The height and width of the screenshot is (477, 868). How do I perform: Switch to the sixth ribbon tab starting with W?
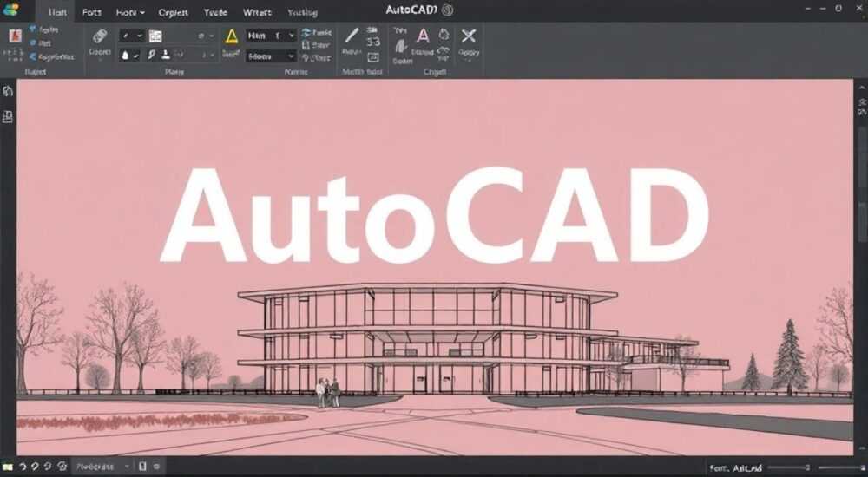pos(257,12)
